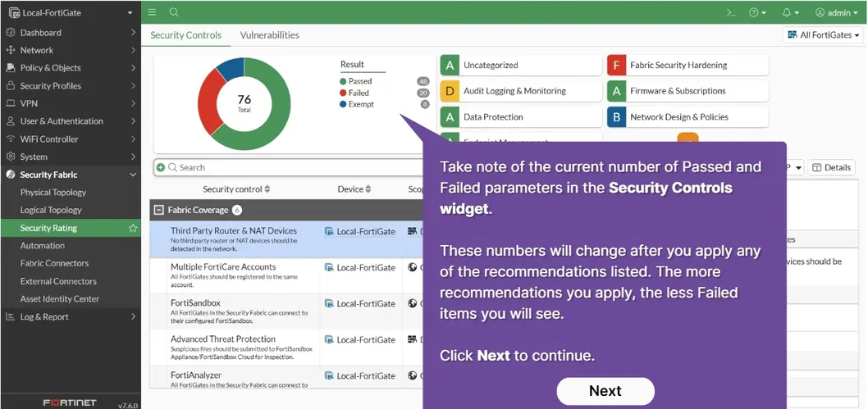Expand the VPN menu
The height and width of the screenshot is (409, 868).
click(x=71, y=103)
